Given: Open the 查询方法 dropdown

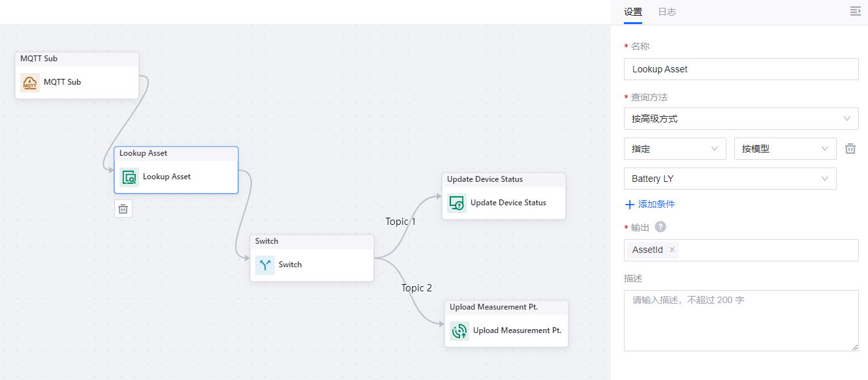Looking at the screenshot, I should 741,119.
